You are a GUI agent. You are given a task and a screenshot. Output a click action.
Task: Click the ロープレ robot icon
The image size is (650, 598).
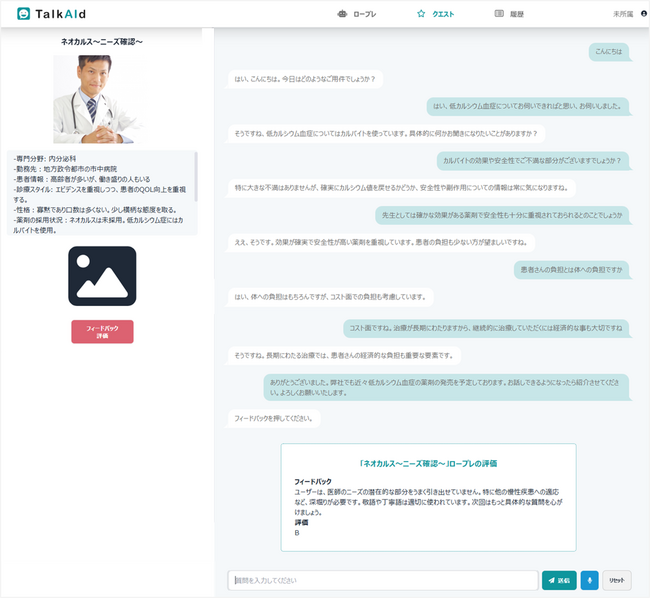343,14
